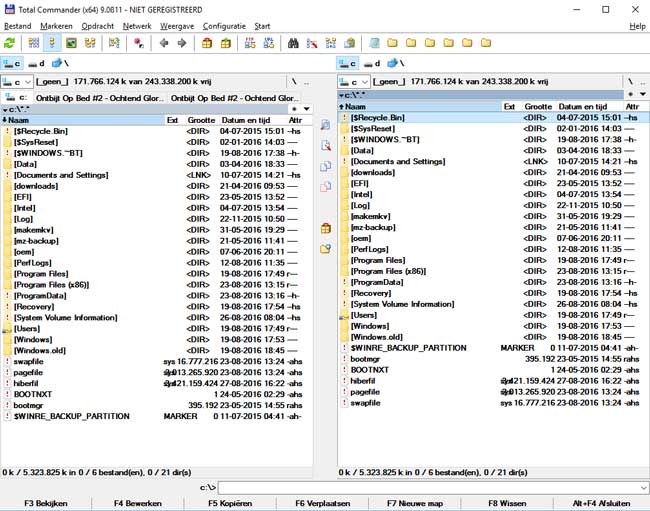
Task: Sort left panel by Grootte column
Action: (x=201, y=120)
